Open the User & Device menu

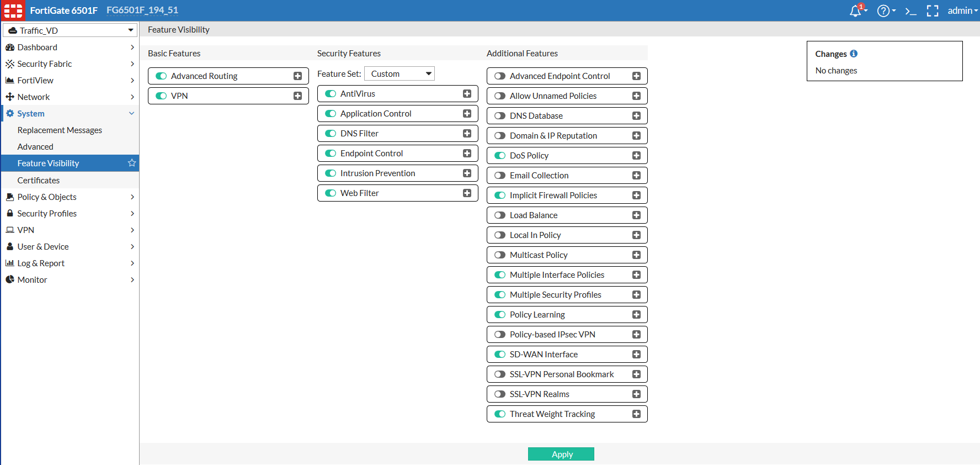(x=70, y=247)
